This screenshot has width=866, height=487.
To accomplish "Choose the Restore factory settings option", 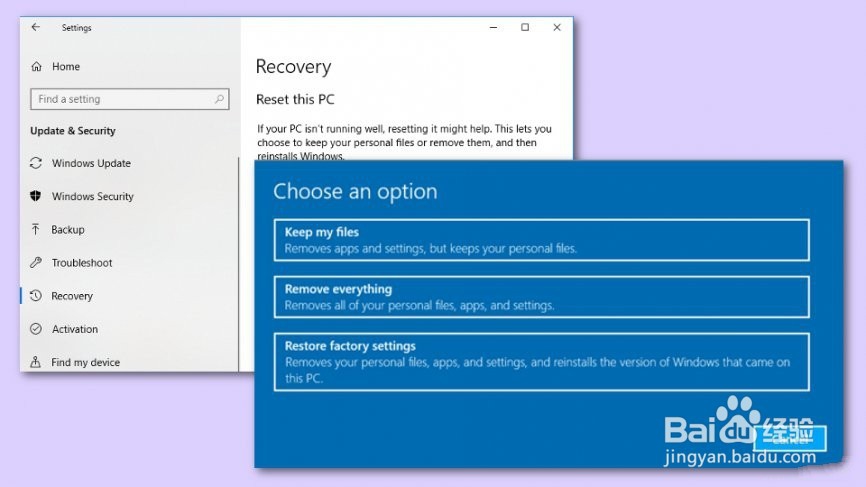I will click(x=541, y=362).
